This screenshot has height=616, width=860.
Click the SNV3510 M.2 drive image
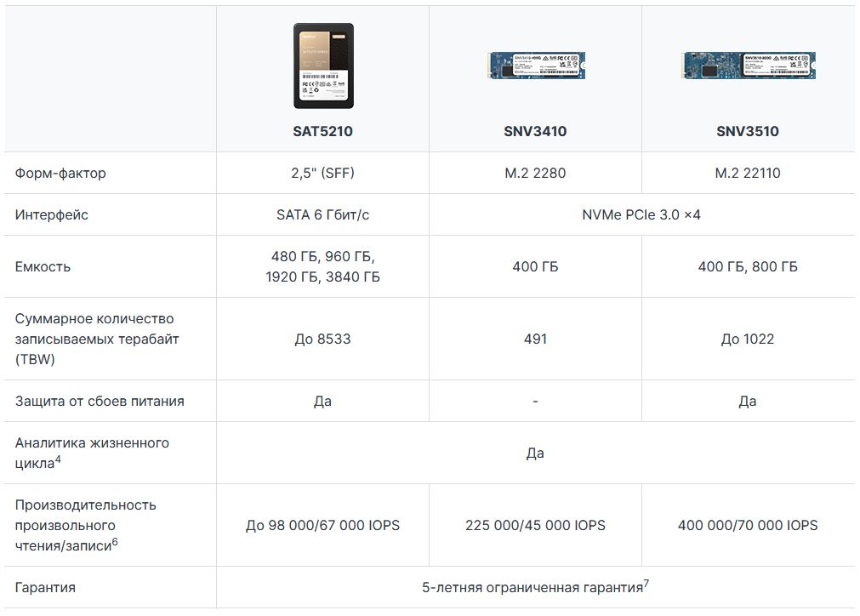point(748,66)
